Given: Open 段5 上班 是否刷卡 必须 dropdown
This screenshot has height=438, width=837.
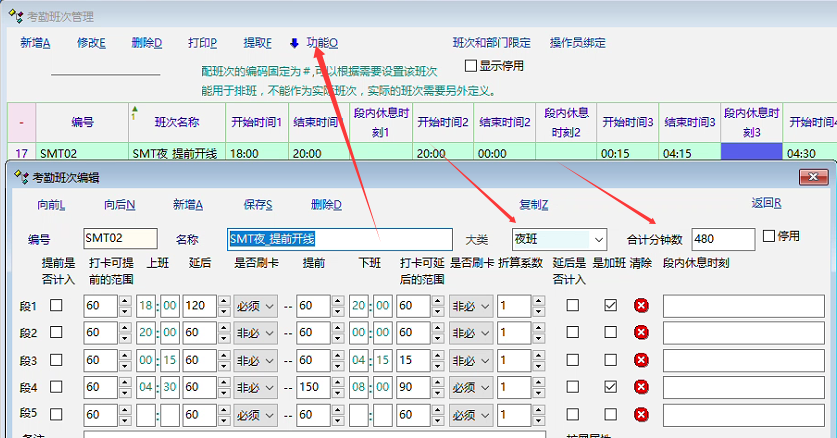Looking at the screenshot, I should point(255,415).
